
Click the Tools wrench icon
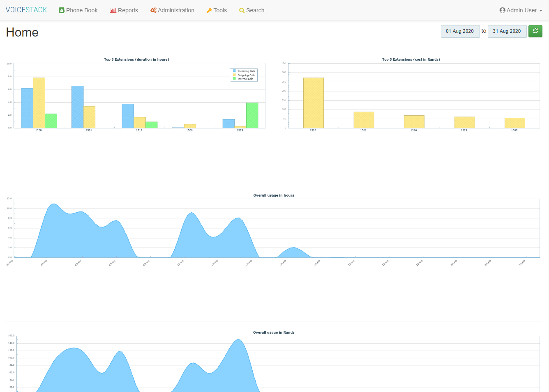pos(209,10)
